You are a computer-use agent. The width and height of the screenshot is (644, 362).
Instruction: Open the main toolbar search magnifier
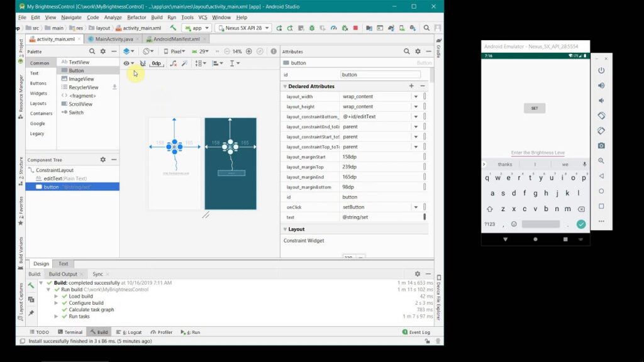point(426,28)
